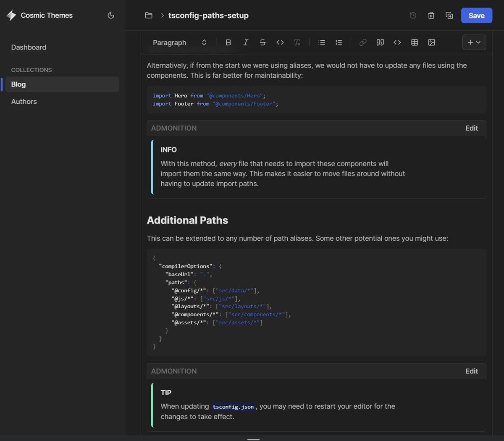Edit the TIP admonition block
This screenshot has width=504, height=441.
click(x=471, y=371)
